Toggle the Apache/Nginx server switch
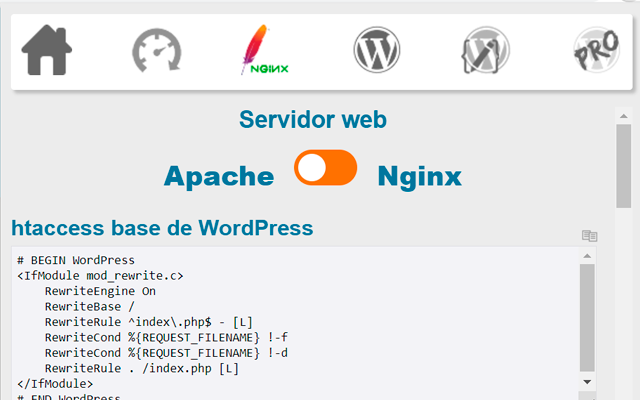The image size is (640, 400). click(x=325, y=168)
